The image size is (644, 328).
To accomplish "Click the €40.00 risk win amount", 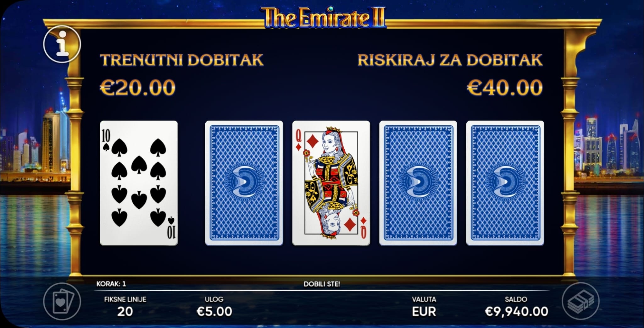I will (x=505, y=87).
